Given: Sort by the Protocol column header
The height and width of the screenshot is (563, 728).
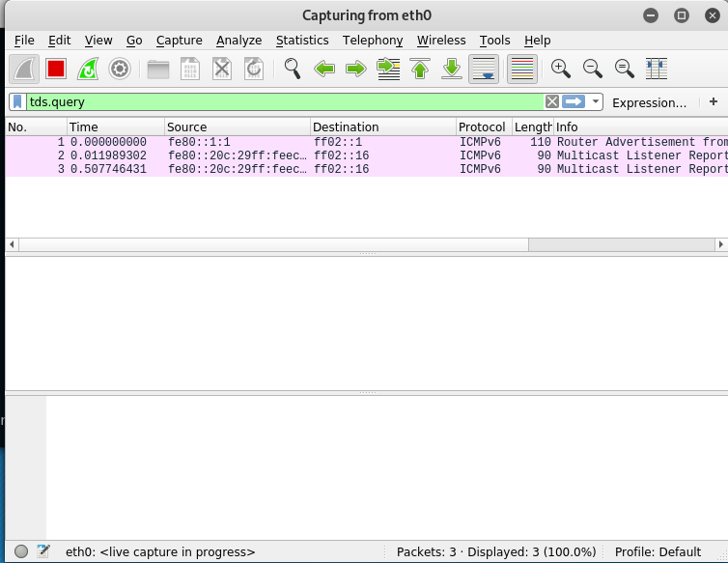Looking at the screenshot, I should click(x=485, y=127).
